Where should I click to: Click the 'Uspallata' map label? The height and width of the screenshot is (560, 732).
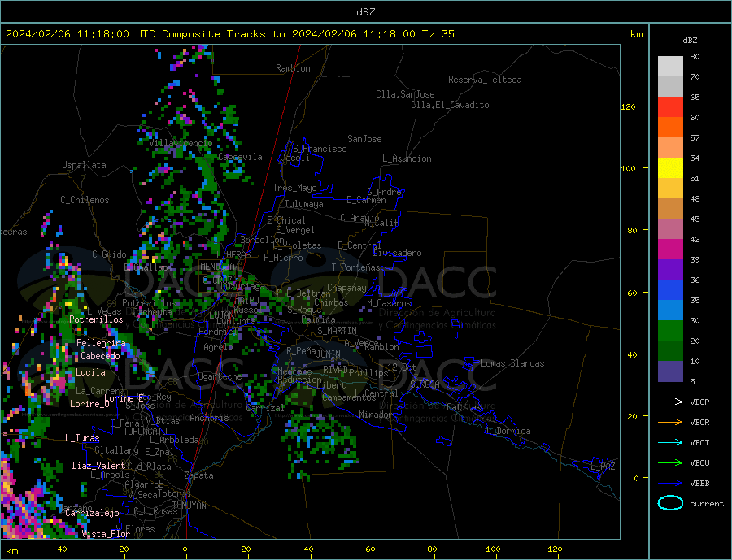pyautogui.click(x=84, y=165)
